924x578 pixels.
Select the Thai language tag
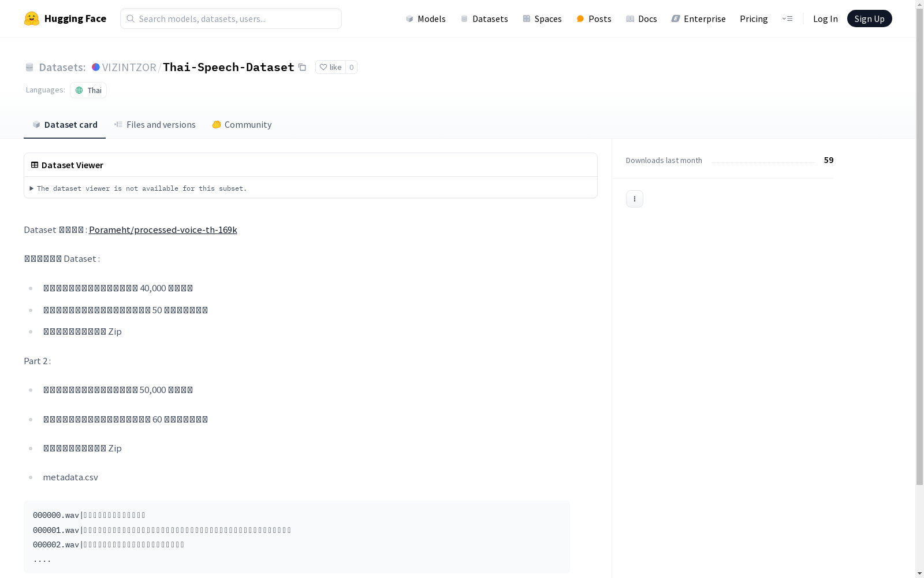[x=88, y=90]
